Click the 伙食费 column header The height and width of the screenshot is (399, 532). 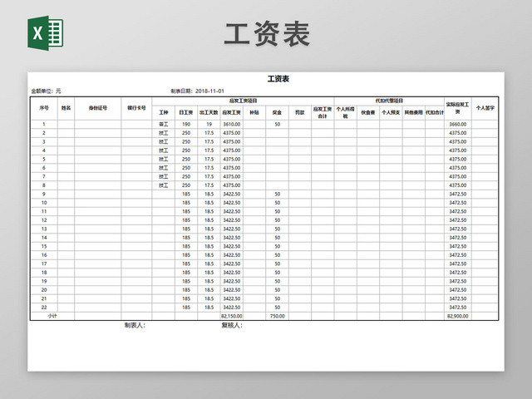(x=368, y=112)
